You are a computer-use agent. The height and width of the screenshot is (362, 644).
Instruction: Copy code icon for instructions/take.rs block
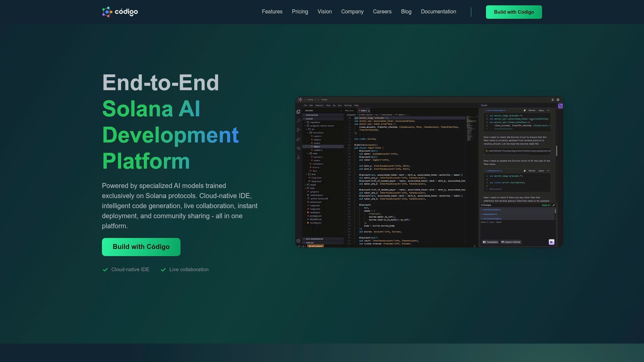click(x=525, y=110)
